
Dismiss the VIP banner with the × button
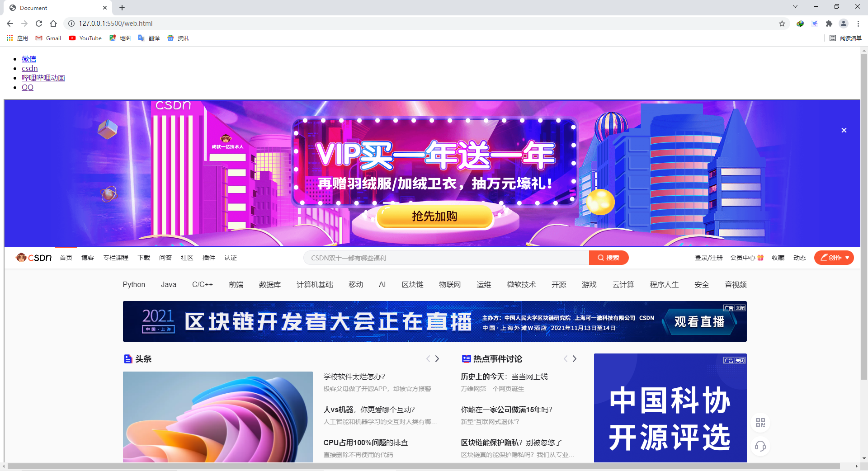(x=844, y=130)
